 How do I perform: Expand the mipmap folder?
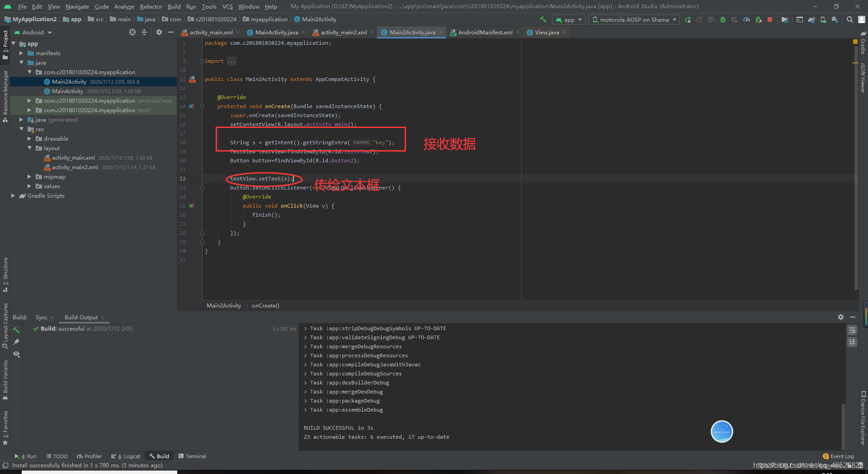pos(29,177)
